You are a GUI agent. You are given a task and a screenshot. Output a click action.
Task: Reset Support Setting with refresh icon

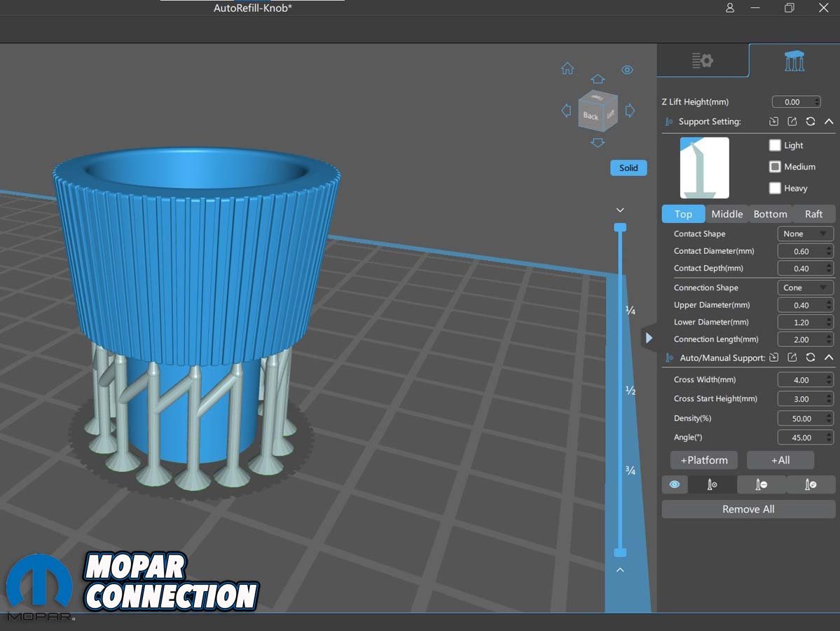point(811,121)
